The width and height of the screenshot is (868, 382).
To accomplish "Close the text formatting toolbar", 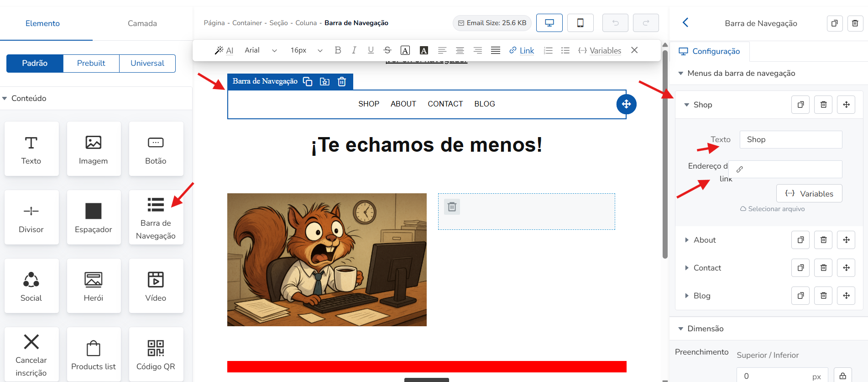I will click(634, 50).
